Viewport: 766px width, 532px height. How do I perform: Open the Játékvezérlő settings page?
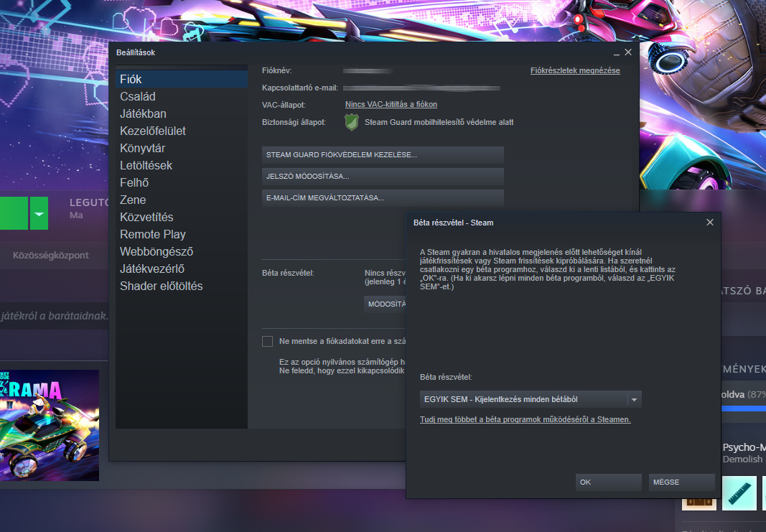pyautogui.click(x=152, y=269)
